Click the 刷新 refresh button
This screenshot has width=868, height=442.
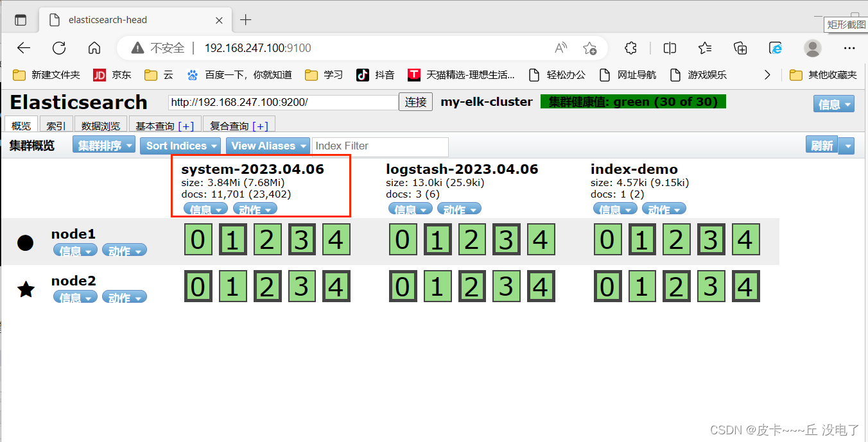822,145
